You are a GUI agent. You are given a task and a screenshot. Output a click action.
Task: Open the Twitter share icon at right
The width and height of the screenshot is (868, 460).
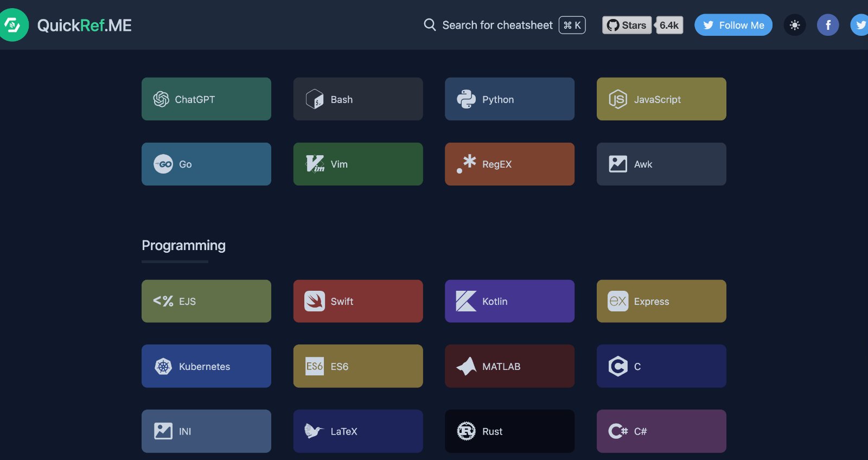coord(860,25)
